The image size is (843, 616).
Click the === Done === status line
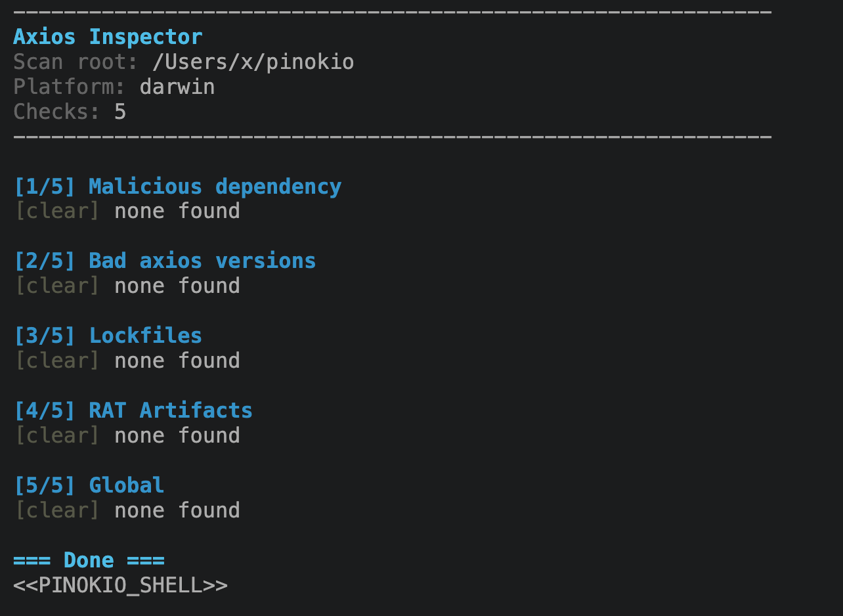pos(89,561)
